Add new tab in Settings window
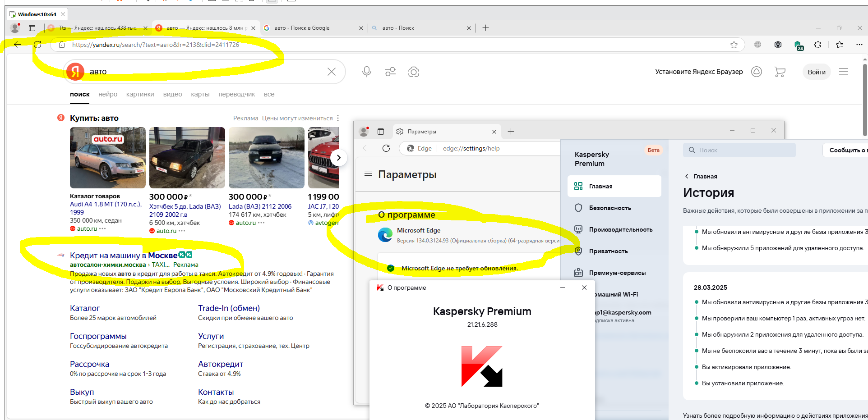 coord(511,132)
